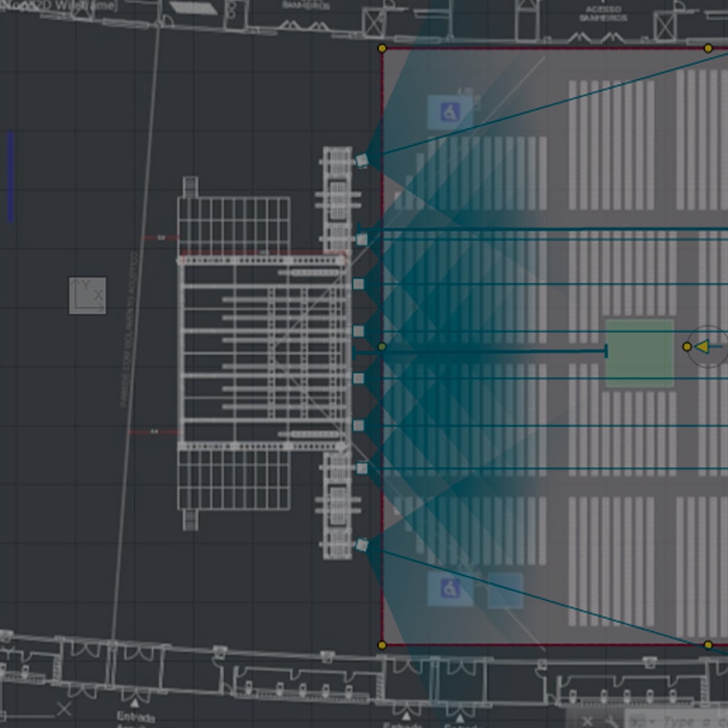728x728 pixels.
Task: Click the top-right yellow grip on red border
Action: (x=708, y=48)
